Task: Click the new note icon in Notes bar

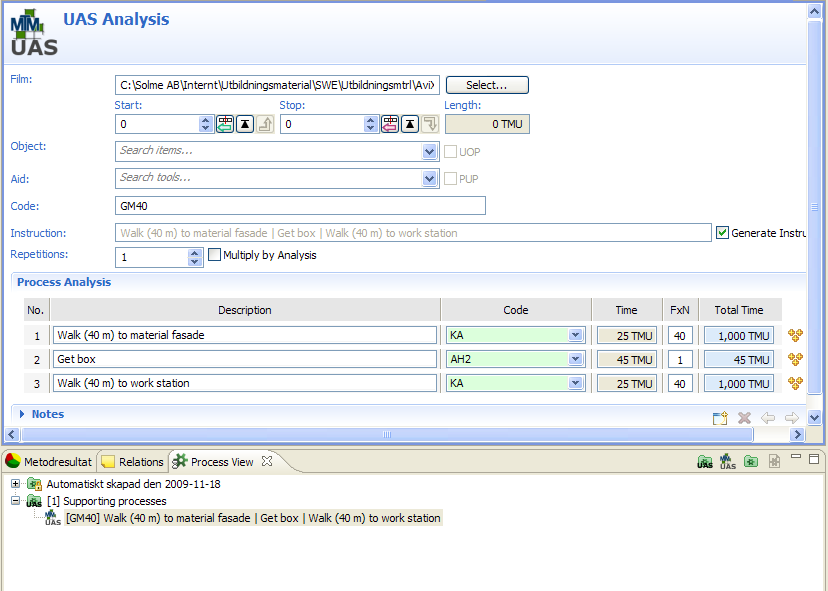Action: click(719, 418)
